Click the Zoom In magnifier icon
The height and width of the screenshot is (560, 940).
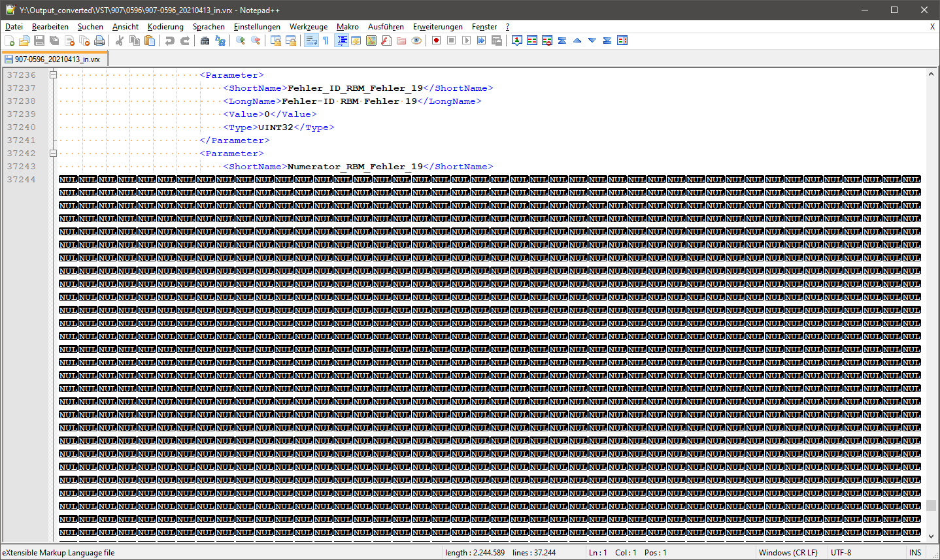pos(241,41)
